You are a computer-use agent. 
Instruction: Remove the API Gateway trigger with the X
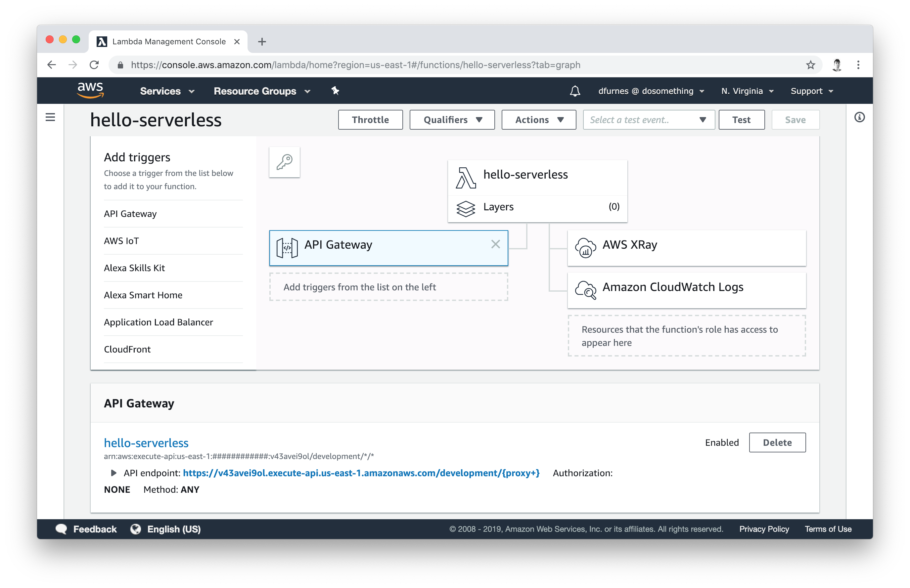coord(495,244)
